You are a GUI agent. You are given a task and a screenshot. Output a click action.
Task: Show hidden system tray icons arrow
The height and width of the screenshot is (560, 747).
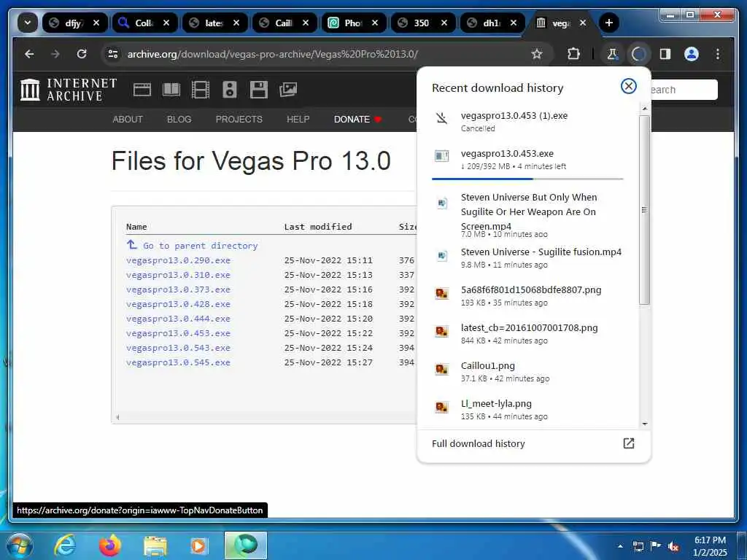point(620,546)
